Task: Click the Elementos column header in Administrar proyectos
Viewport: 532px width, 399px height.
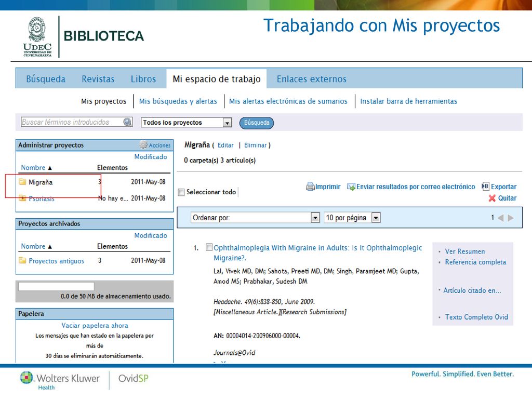Action: pyautogui.click(x=112, y=168)
